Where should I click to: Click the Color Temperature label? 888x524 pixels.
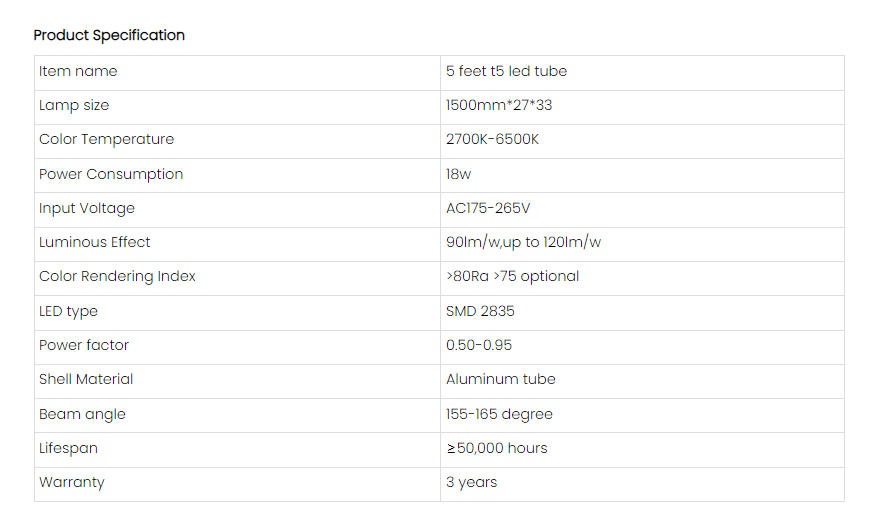click(106, 139)
